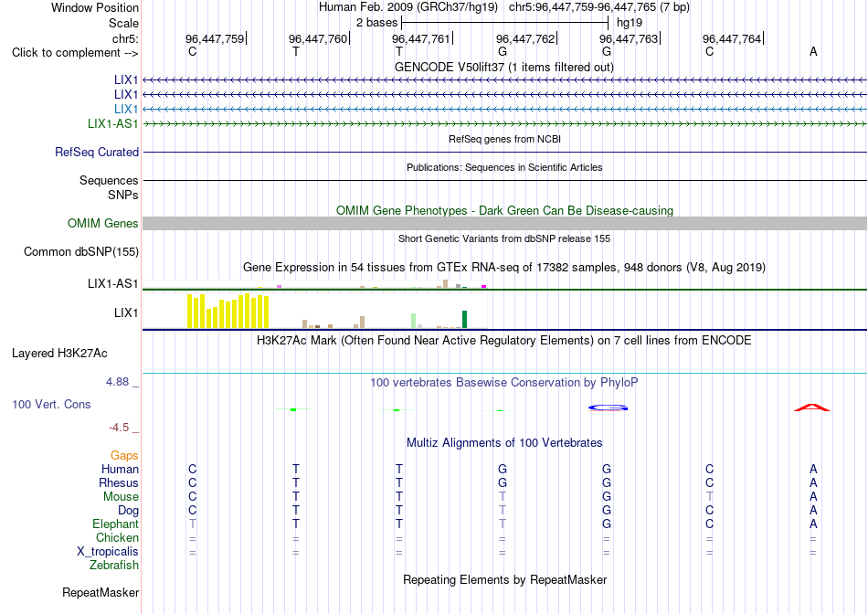868x614 pixels.
Task: Select the "X_tropicalis" species row label
Action: click(x=108, y=552)
